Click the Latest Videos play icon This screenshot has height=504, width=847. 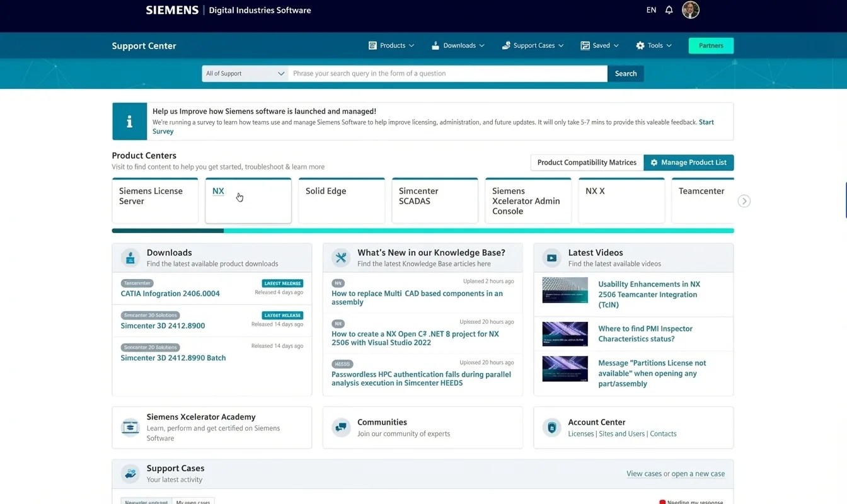[551, 258]
